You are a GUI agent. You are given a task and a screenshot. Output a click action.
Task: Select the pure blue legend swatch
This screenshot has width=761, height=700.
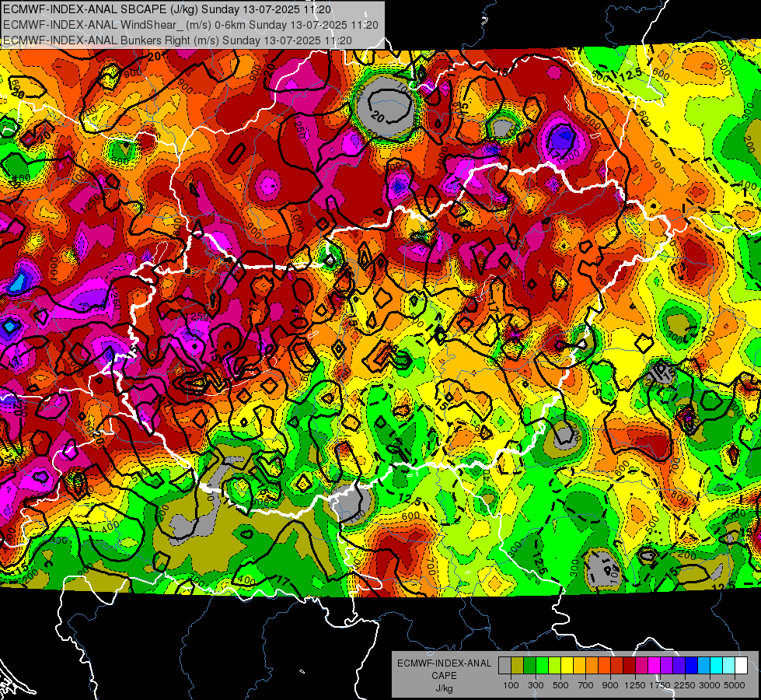(x=692, y=666)
